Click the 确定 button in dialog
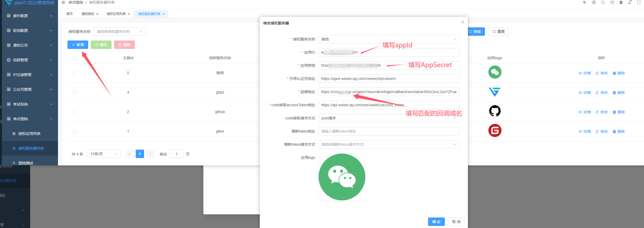 click(436, 222)
